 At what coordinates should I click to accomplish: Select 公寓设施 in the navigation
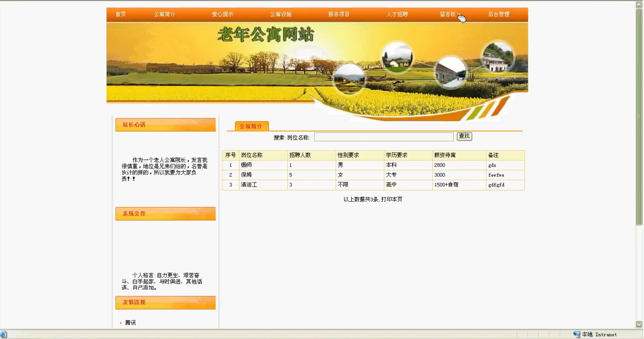(x=281, y=14)
